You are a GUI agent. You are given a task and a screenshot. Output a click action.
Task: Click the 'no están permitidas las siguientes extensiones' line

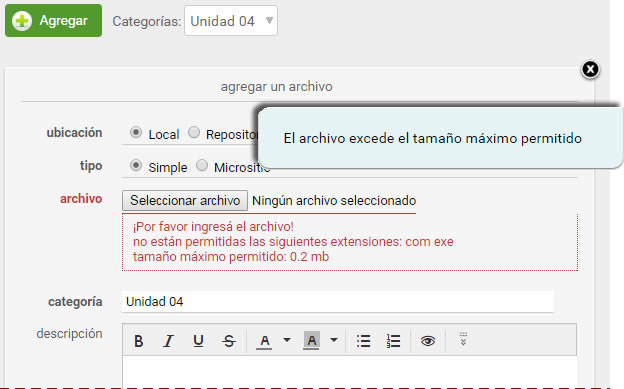(x=293, y=242)
